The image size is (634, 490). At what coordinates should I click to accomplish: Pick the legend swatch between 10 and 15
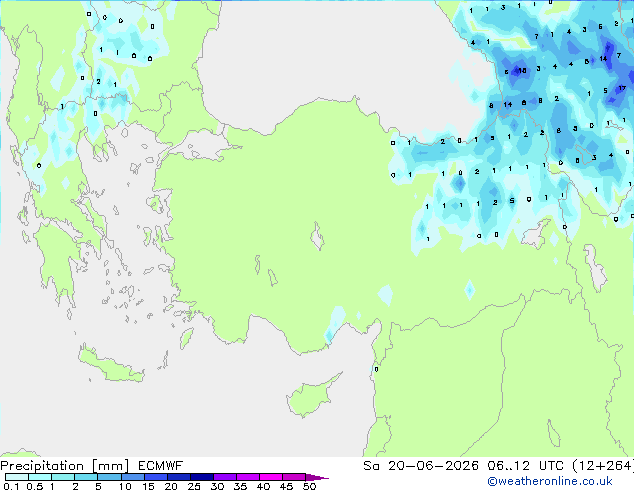coord(132,477)
